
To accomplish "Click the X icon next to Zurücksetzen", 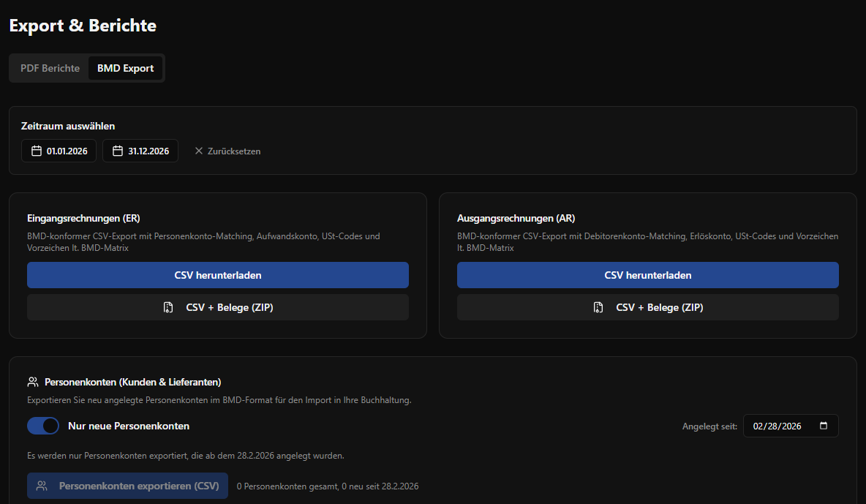I will 198,151.
